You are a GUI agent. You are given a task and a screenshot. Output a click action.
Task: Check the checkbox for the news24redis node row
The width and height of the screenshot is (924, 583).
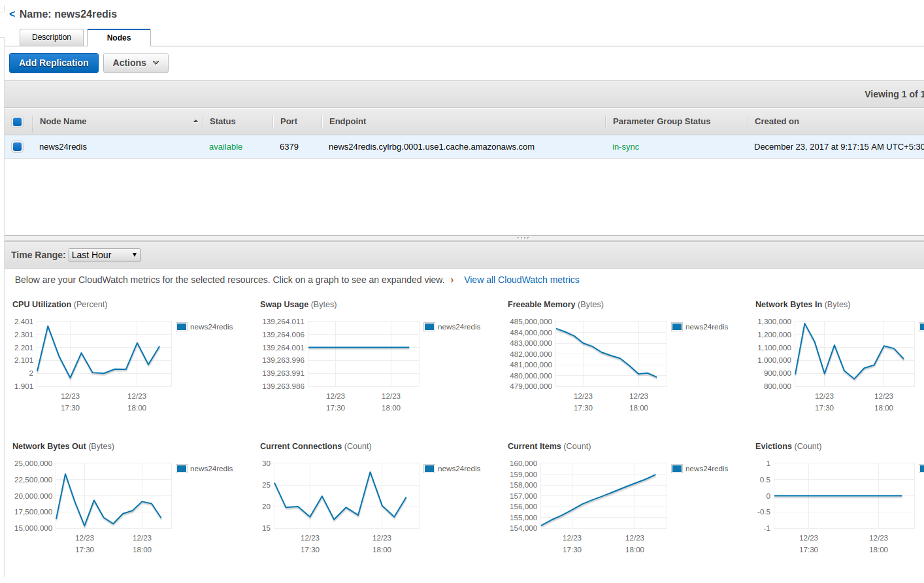pos(17,146)
